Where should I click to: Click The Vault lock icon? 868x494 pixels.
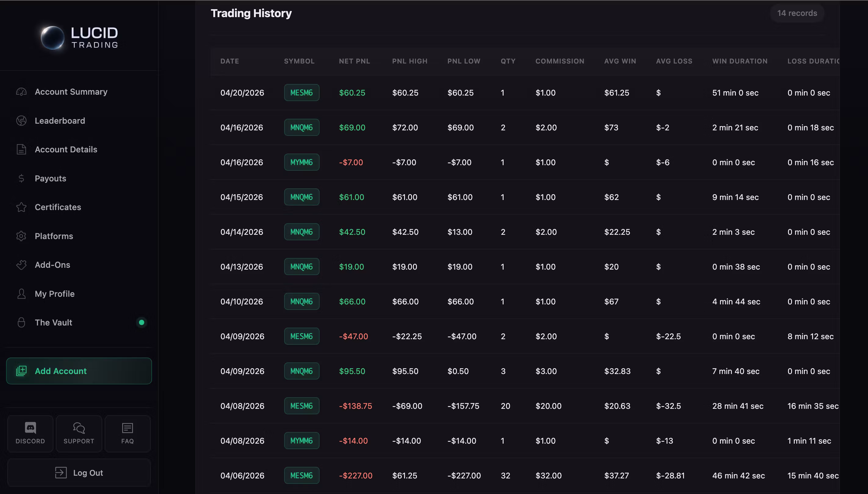[21, 322]
